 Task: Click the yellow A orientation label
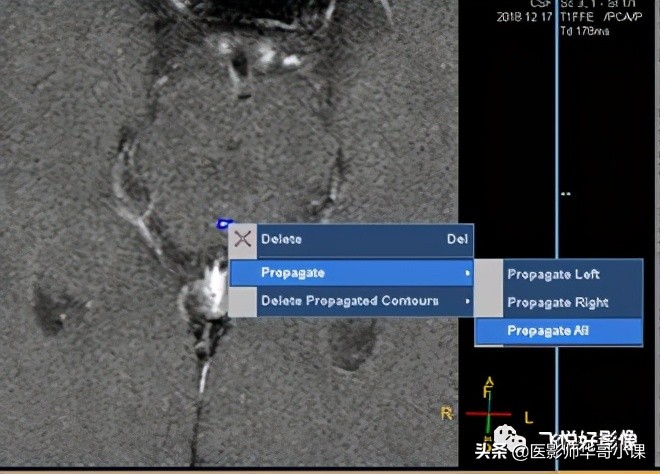[488, 381]
